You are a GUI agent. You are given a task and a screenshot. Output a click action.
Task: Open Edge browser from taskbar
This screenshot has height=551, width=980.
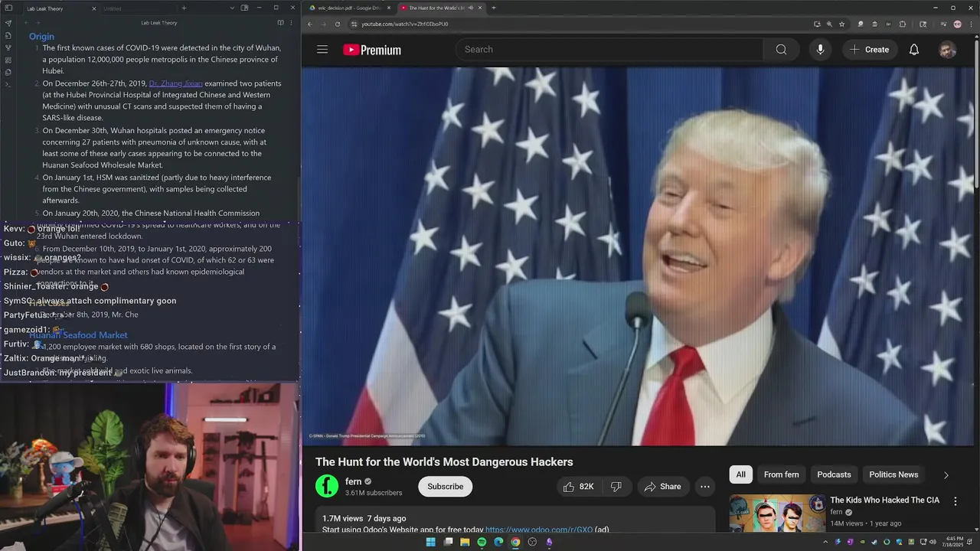(x=498, y=542)
